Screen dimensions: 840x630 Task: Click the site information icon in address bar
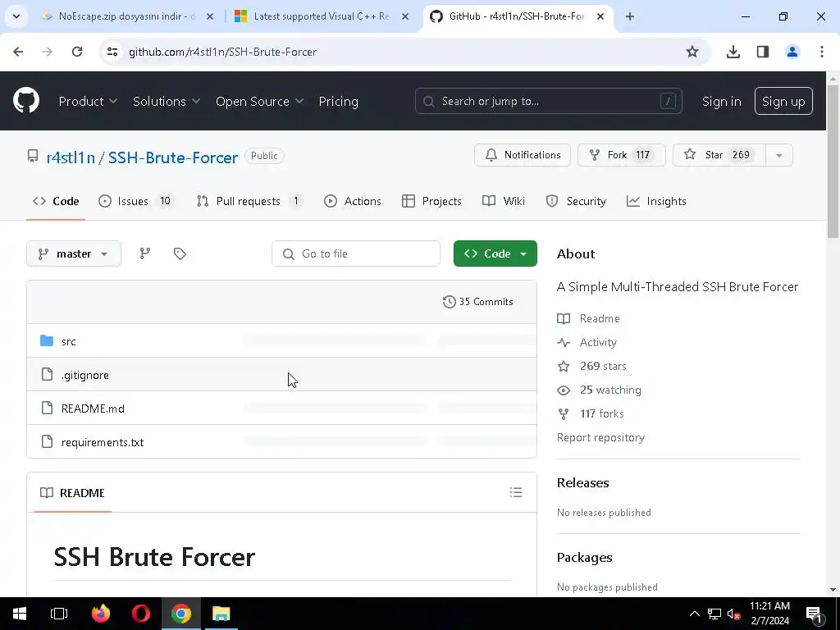coord(112,52)
